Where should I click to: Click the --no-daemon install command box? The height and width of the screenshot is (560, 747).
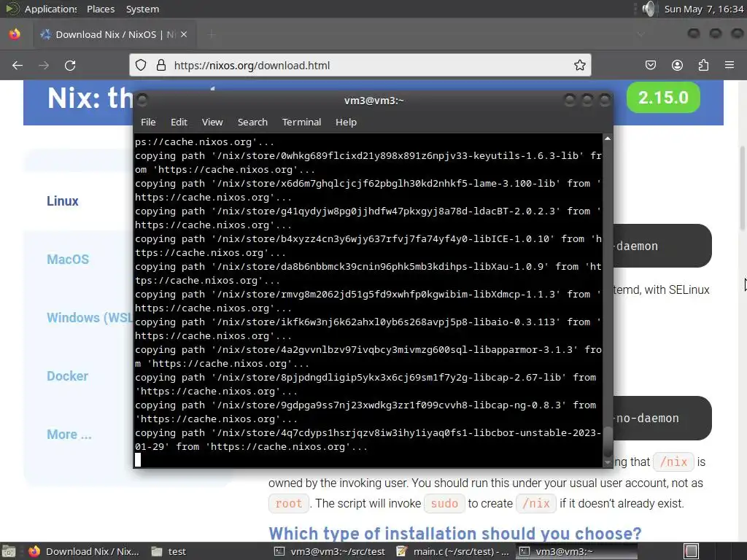[x=662, y=418]
